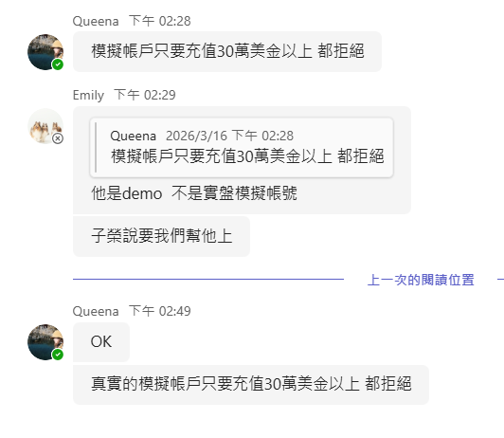
Task: Click the '上一次的閱讀位置' last-read marker
Action: (x=421, y=280)
